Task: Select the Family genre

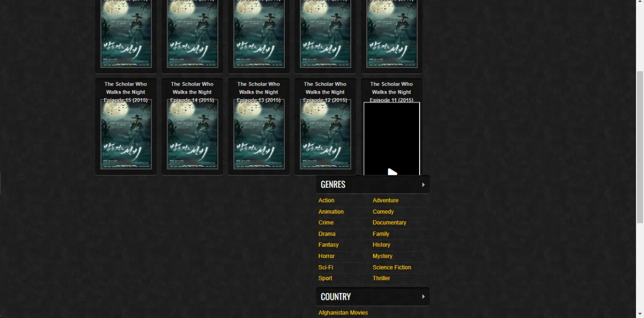Action: coord(381,234)
